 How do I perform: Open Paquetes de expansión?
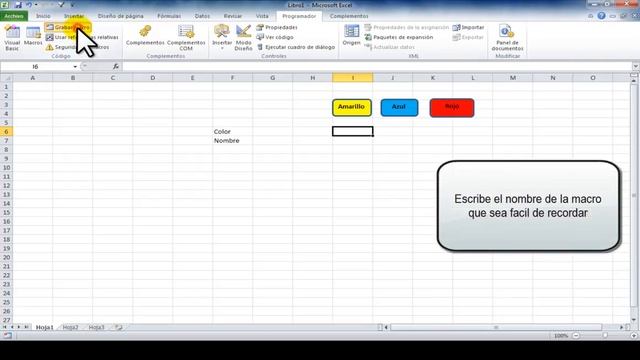(x=398, y=37)
